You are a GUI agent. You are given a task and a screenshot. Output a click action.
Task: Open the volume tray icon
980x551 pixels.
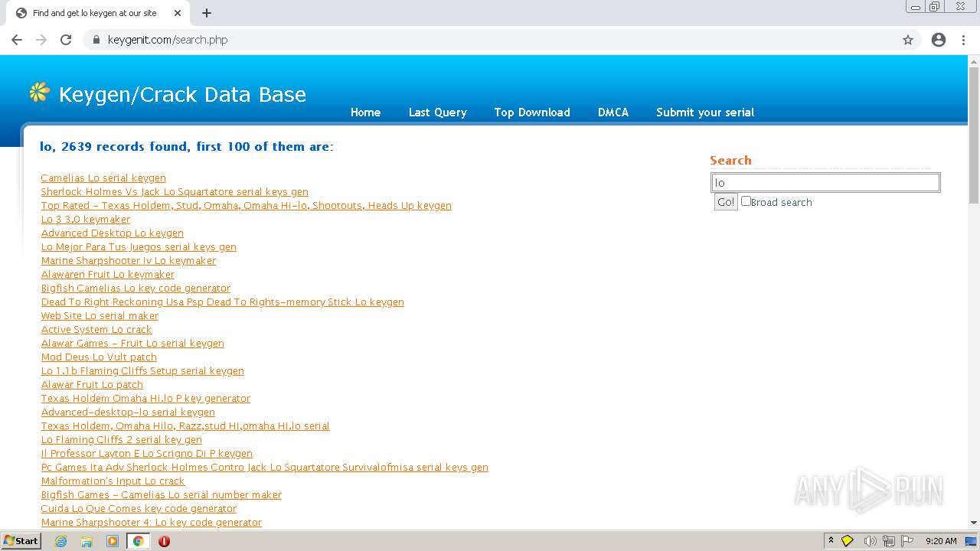pos(870,541)
